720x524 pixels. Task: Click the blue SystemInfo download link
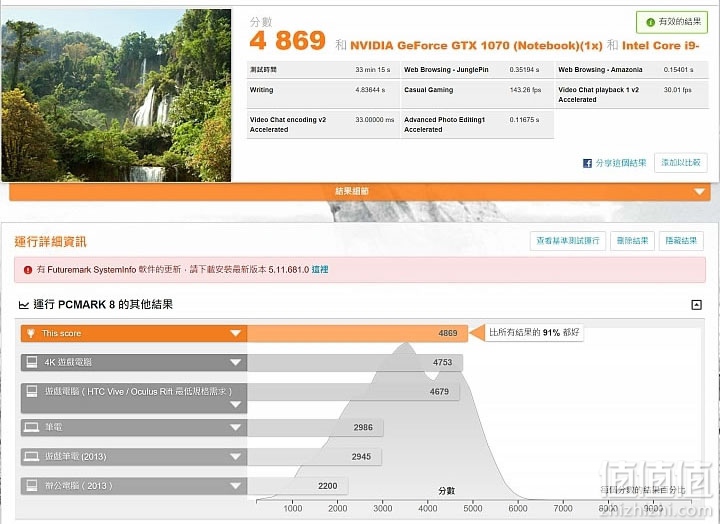320,270
